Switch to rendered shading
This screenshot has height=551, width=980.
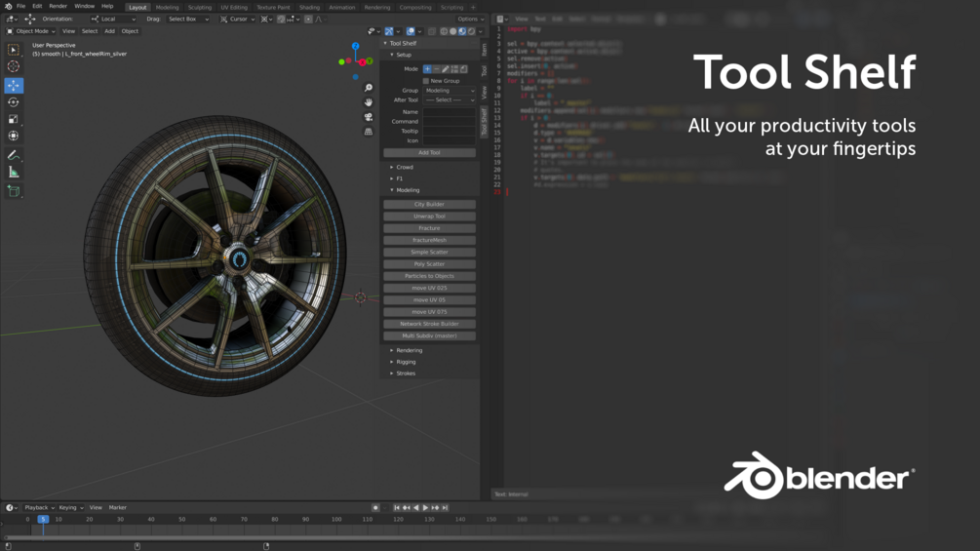pyautogui.click(x=471, y=31)
